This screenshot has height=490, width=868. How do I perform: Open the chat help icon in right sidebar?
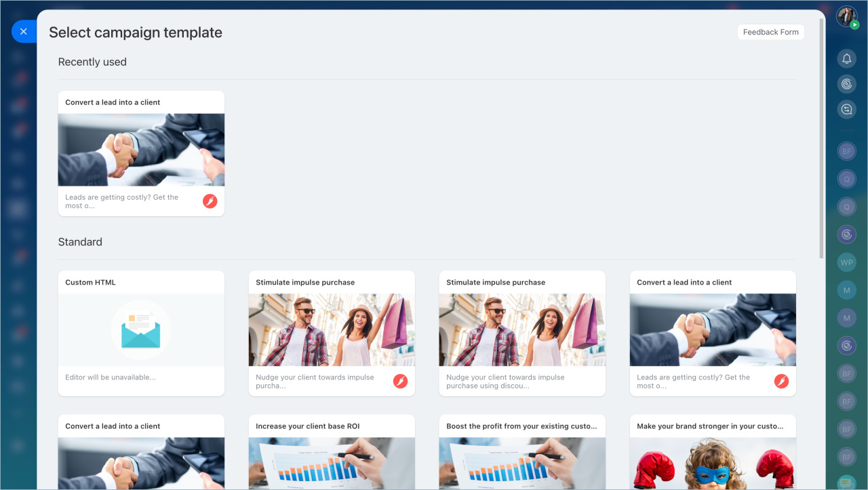[846, 108]
